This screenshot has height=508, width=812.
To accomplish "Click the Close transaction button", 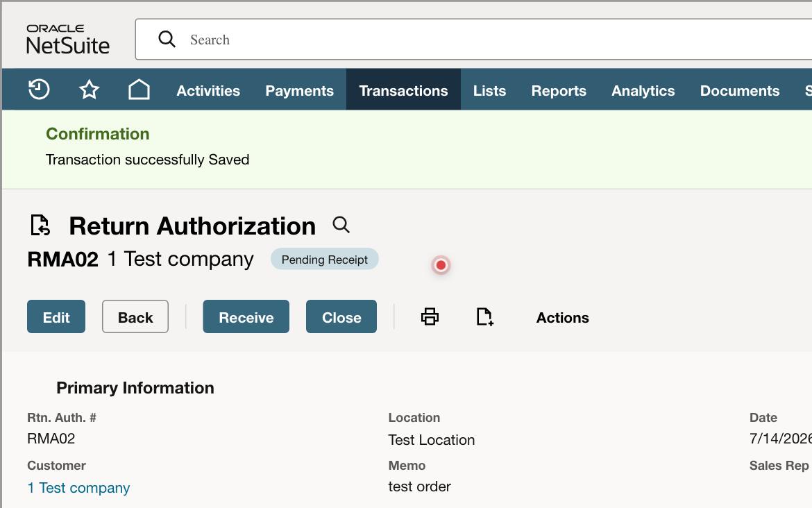I will pos(341,316).
